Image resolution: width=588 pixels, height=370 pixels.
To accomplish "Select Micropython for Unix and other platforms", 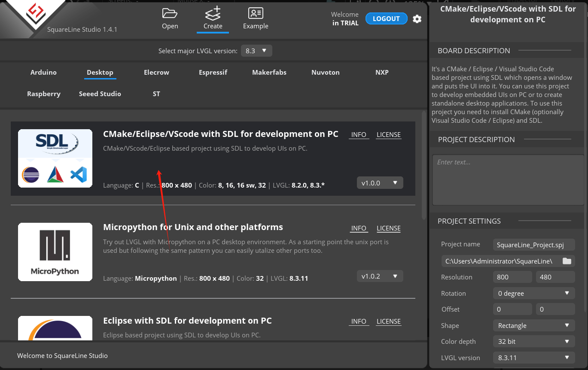I will [x=193, y=227].
